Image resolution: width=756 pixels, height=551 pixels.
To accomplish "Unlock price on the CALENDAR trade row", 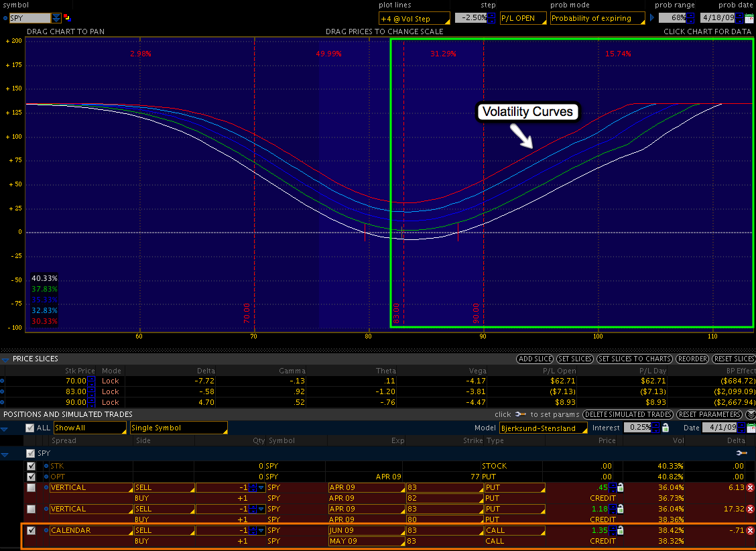I will pyautogui.click(x=620, y=531).
